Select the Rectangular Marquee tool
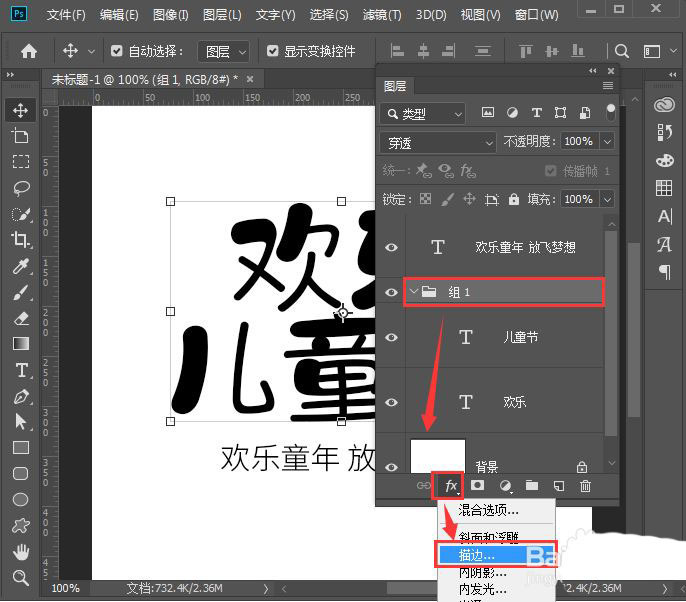The width and height of the screenshot is (686, 602). tap(20, 161)
